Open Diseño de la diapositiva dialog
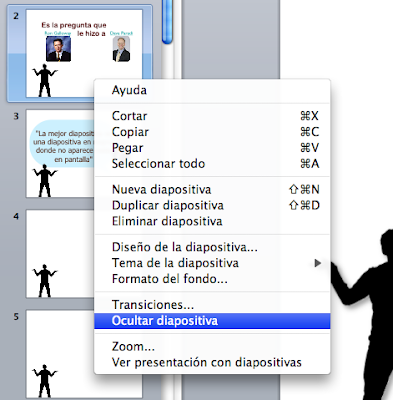This screenshot has width=393, height=400. coord(212,247)
